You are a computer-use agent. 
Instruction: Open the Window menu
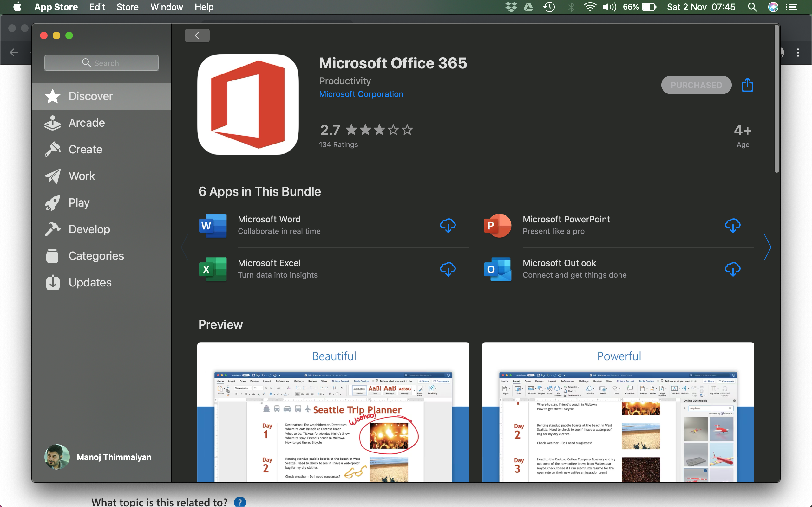pos(167,7)
